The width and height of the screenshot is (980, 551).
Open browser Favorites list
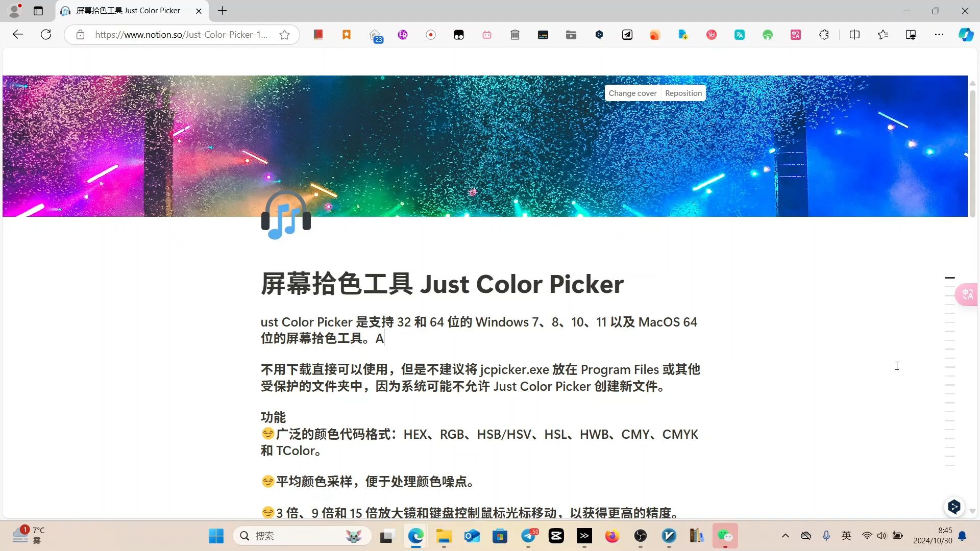pos(883,35)
